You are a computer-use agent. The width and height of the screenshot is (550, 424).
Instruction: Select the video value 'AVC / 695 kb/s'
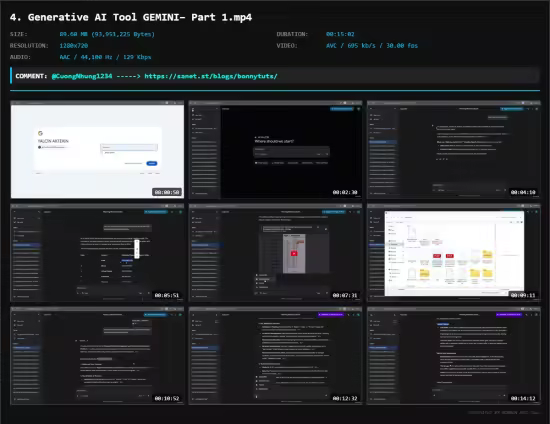pyautogui.click(x=350, y=46)
